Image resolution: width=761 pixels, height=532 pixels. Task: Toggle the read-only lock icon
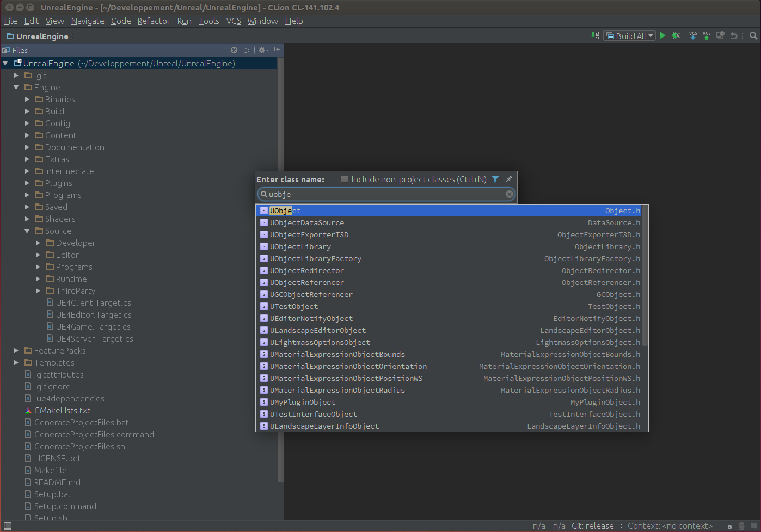tap(729, 526)
